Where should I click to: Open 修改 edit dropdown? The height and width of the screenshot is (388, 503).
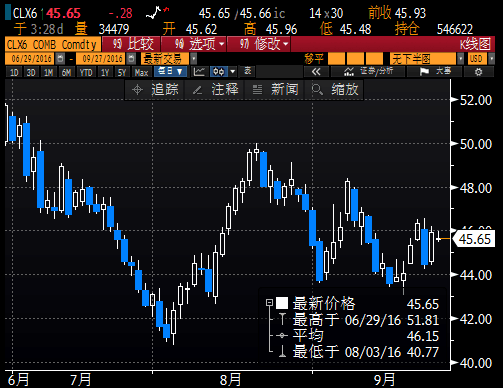pos(259,44)
